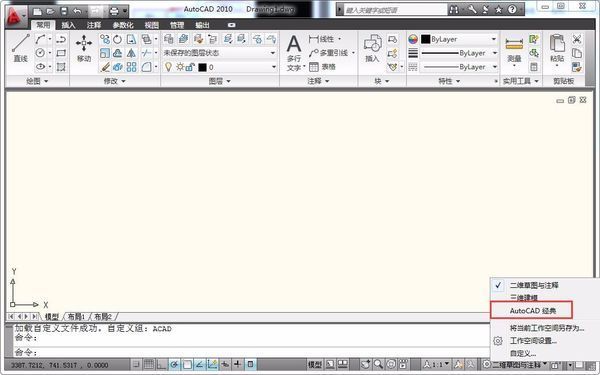Open 工作空间设置 workspace settings entry
This screenshot has height=375, width=600.
click(533, 341)
